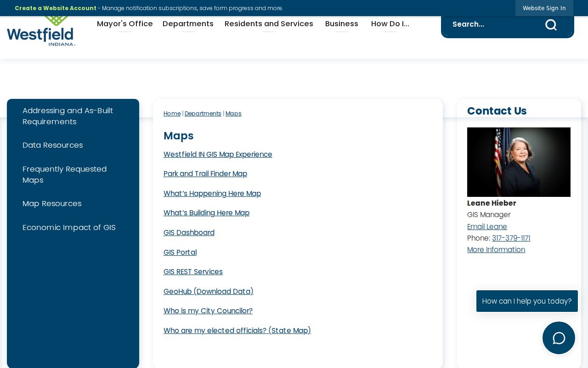Open GIS REST Services link

[x=193, y=272]
